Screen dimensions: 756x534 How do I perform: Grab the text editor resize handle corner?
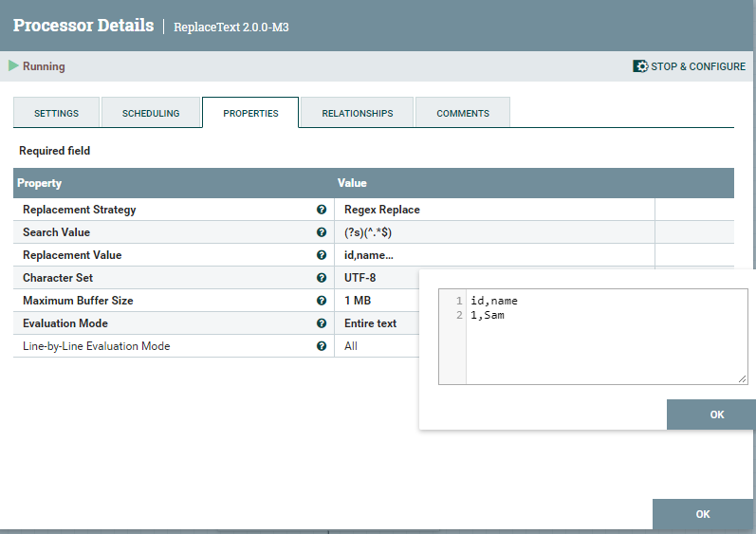(743, 379)
